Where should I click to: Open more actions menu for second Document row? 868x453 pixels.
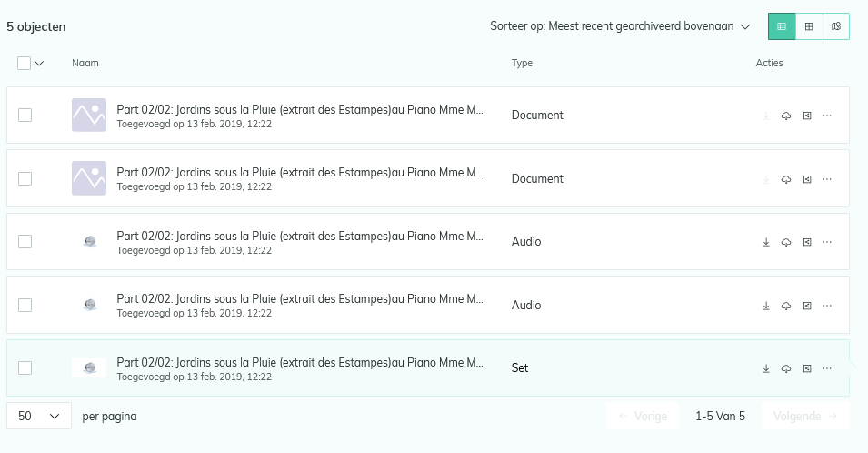tap(827, 179)
